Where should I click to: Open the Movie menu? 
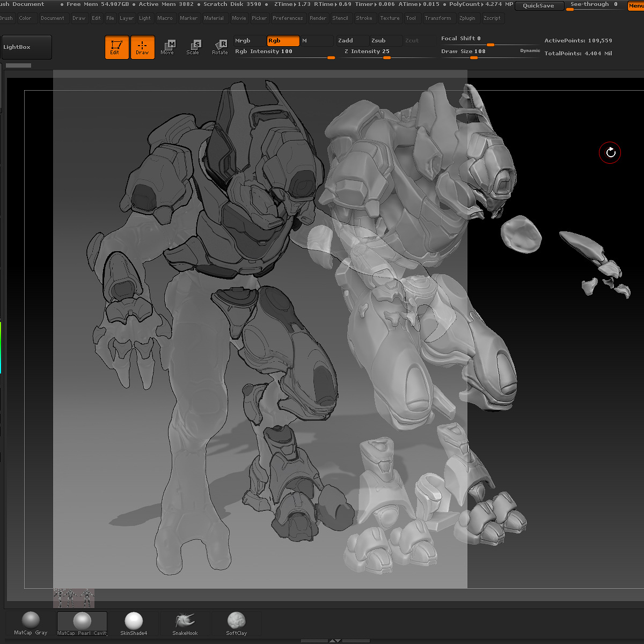click(239, 18)
